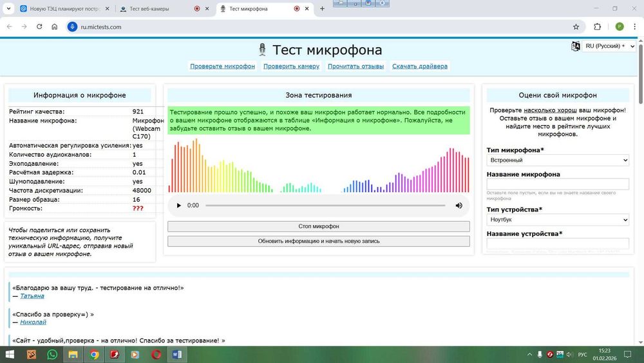Close the 'Новую ТЭЦ планируют' tab
The height and width of the screenshot is (363, 644).
(x=107, y=8)
